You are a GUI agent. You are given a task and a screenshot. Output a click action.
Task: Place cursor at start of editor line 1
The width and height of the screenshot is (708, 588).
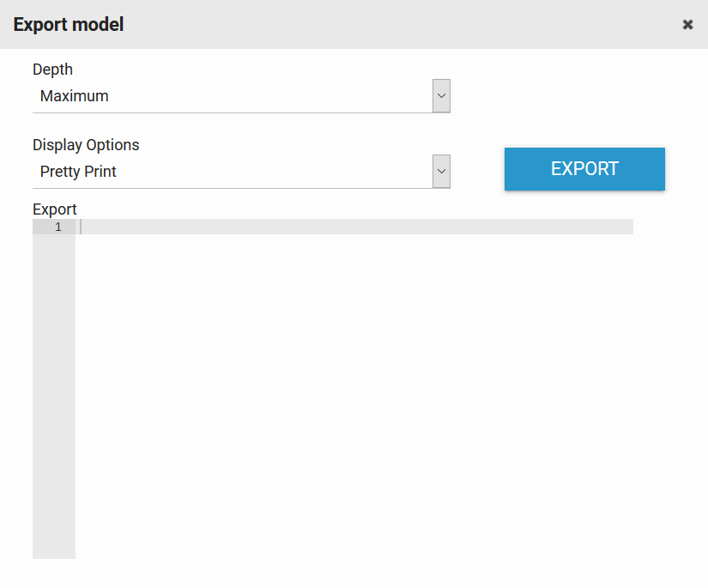(x=82, y=227)
